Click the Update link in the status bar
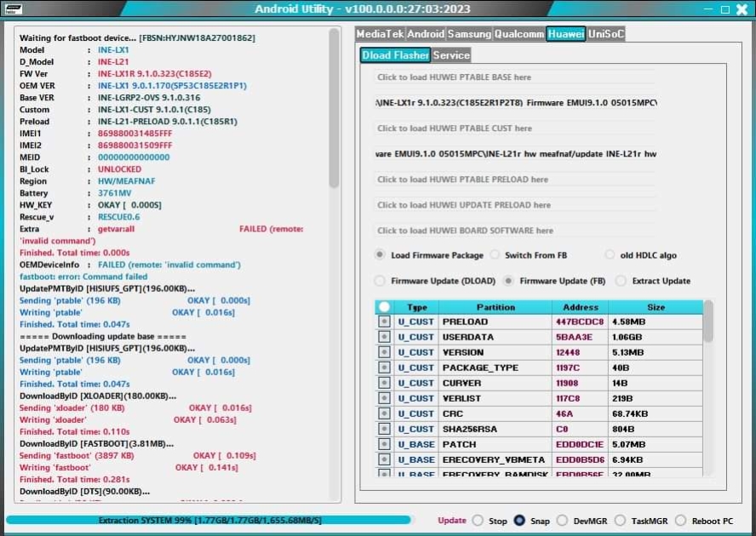This screenshot has height=536, width=756. [x=452, y=521]
